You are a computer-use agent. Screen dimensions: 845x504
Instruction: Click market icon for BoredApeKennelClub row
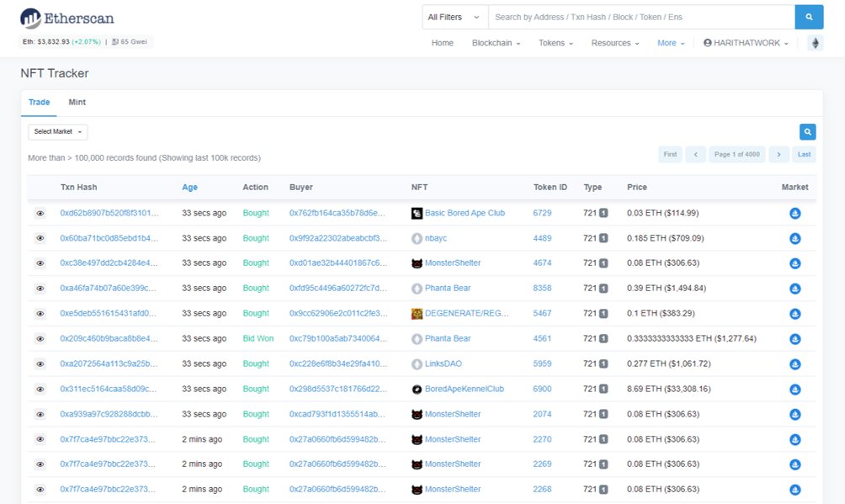coord(795,390)
